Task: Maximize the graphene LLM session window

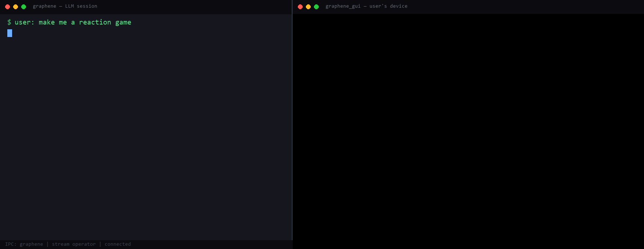Action: [23, 7]
